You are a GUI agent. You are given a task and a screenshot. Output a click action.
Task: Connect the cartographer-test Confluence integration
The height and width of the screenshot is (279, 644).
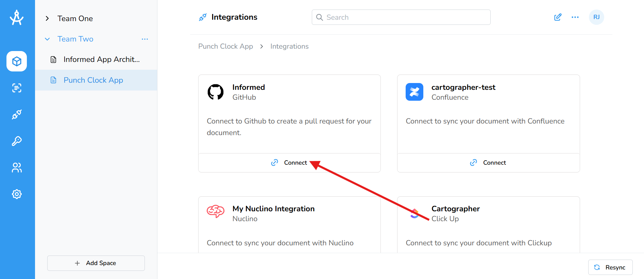(x=488, y=163)
